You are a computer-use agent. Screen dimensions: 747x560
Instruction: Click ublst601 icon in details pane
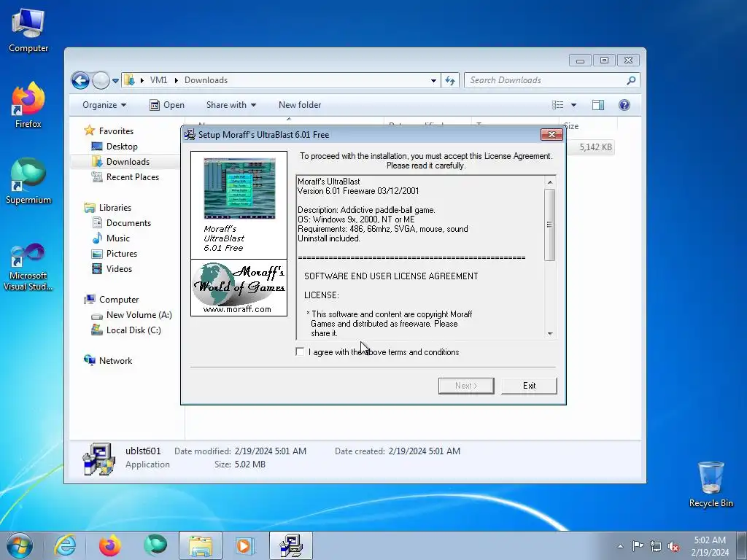(98, 459)
